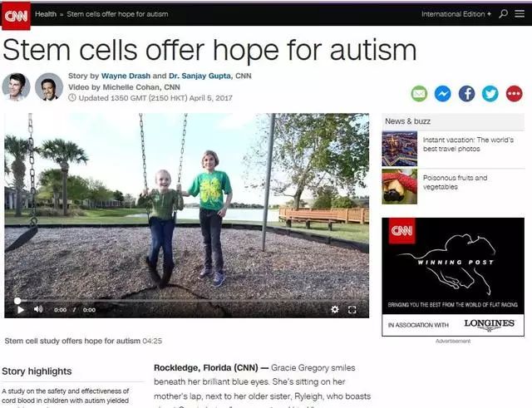This screenshot has height=408, width=532.
Task: Toggle video fullscreen mode
Action: (x=352, y=310)
